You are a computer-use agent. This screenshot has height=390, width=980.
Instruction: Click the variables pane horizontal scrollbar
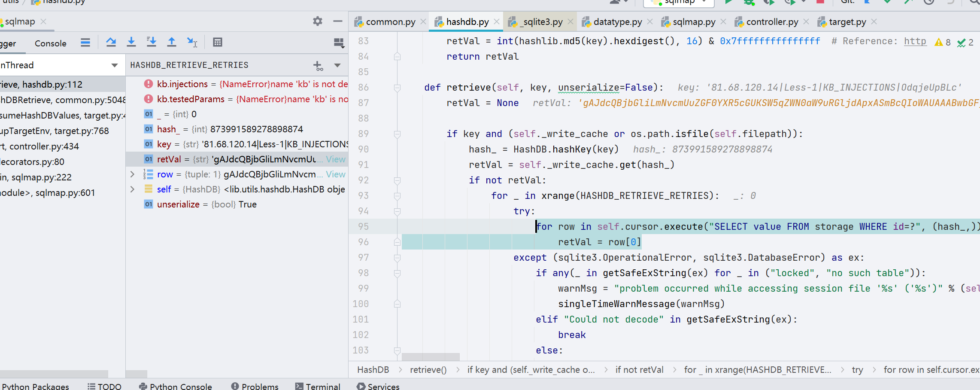[x=137, y=374]
